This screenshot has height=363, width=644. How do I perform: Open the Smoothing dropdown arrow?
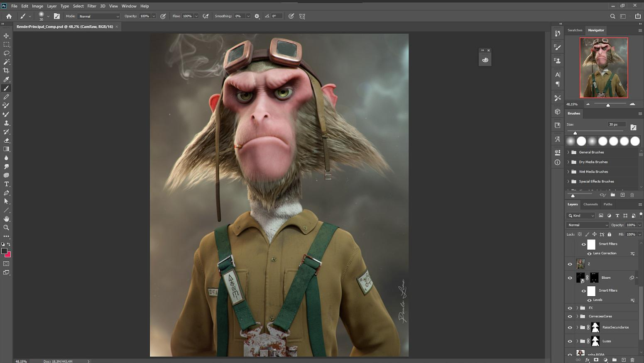pyautogui.click(x=248, y=16)
